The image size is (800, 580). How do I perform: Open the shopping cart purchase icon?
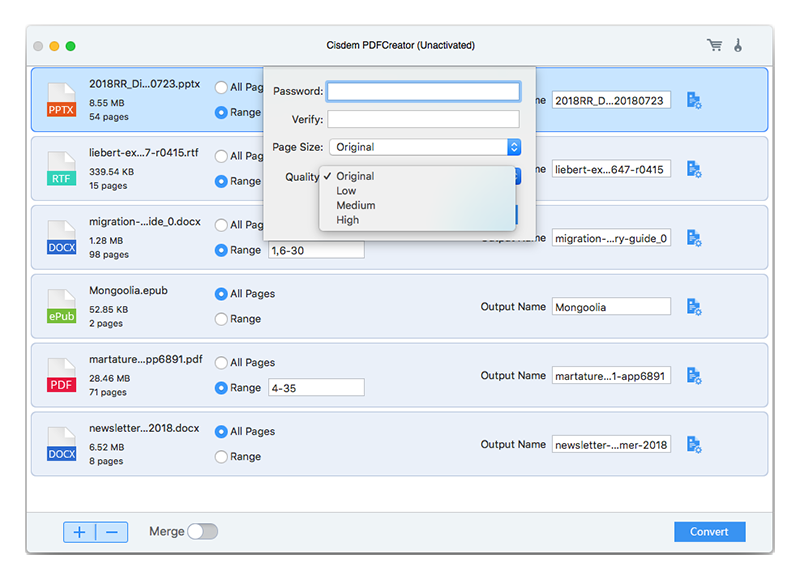(x=714, y=45)
